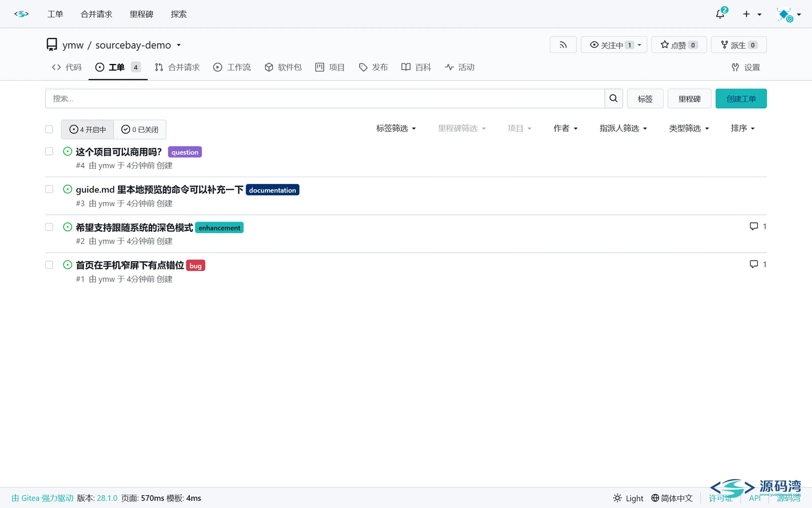Select the select-all issues checkbox
Screen dimensions: 812x508
pyautogui.click(x=49, y=129)
